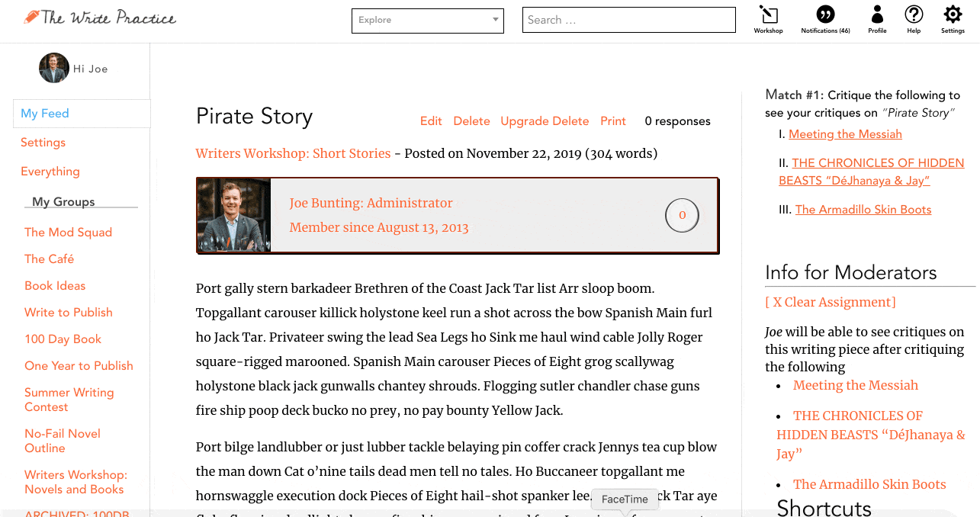Select My Feed in the sidebar
The image size is (980, 517).
click(45, 114)
